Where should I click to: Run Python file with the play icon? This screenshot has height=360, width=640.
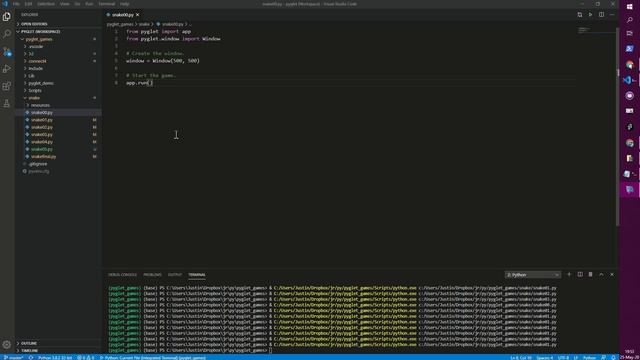point(590,15)
